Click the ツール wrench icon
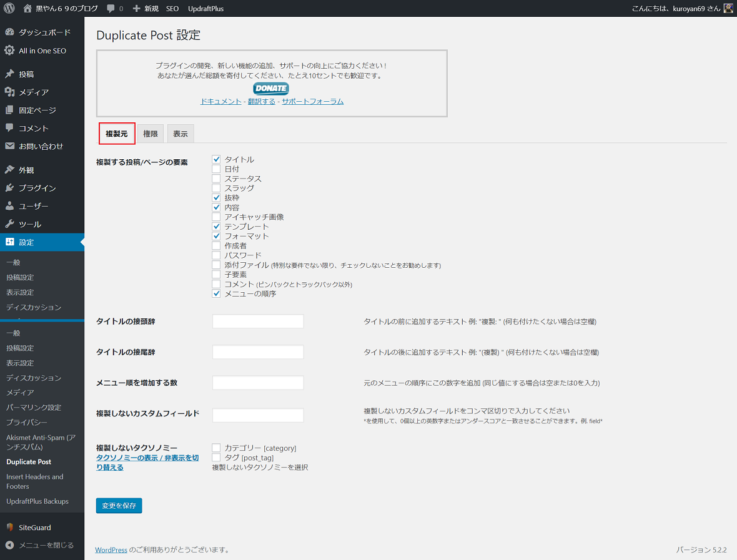The width and height of the screenshot is (737, 560). [9, 224]
